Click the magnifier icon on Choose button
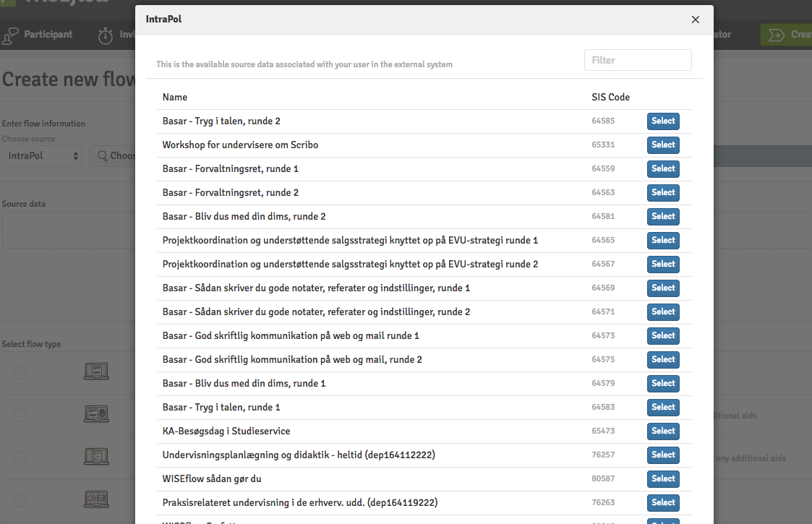812x524 pixels. click(x=102, y=155)
